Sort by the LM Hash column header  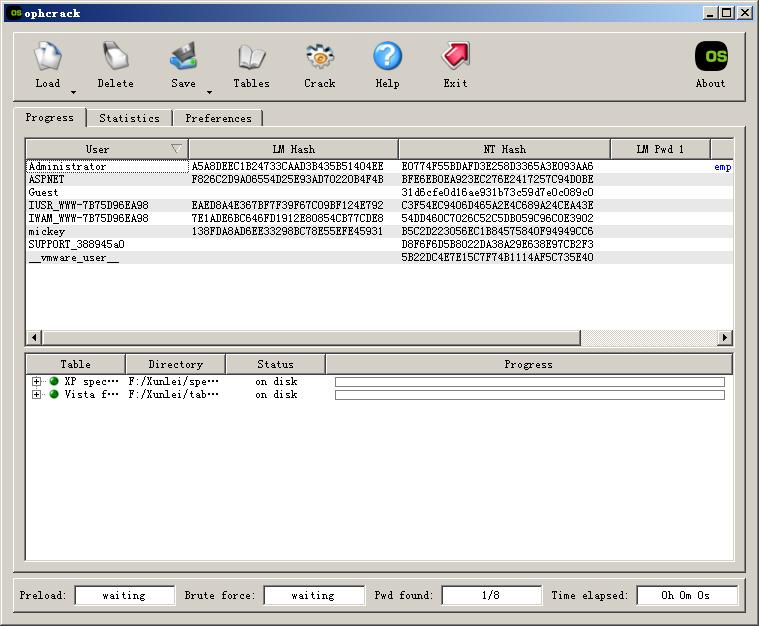(x=293, y=149)
